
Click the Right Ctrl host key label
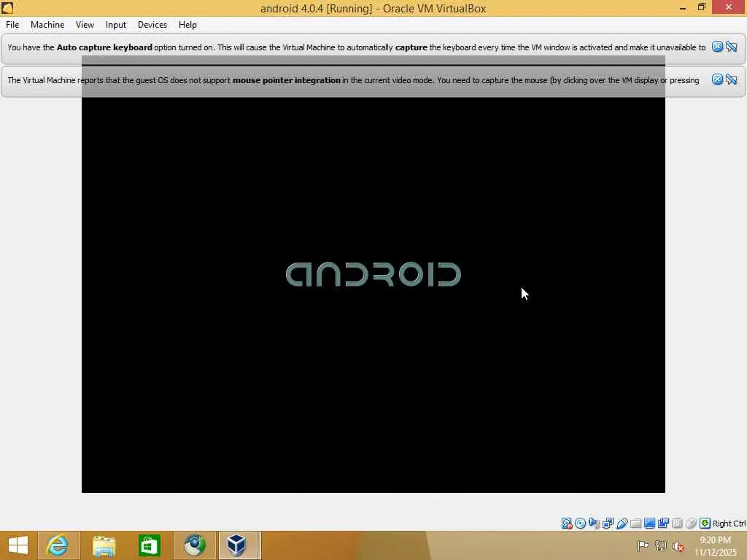(x=729, y=524)
